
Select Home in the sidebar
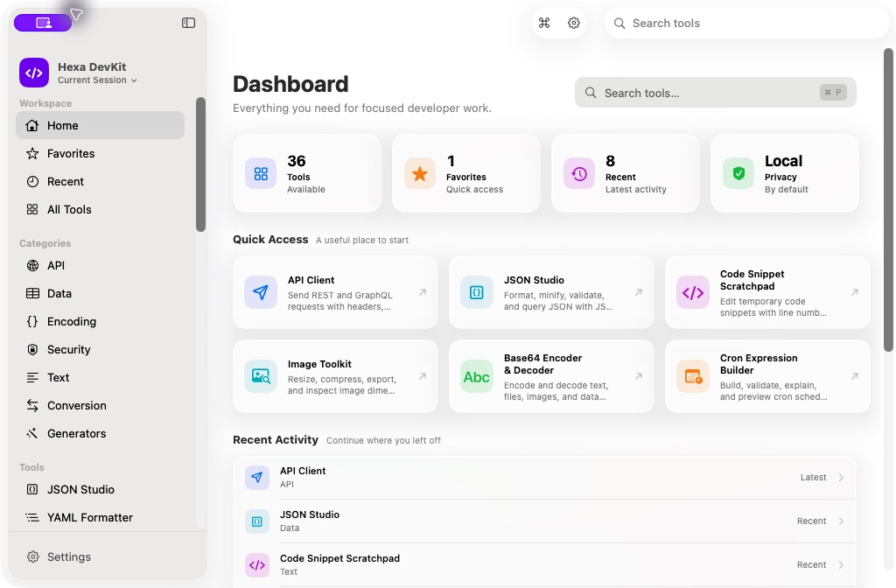100,125
